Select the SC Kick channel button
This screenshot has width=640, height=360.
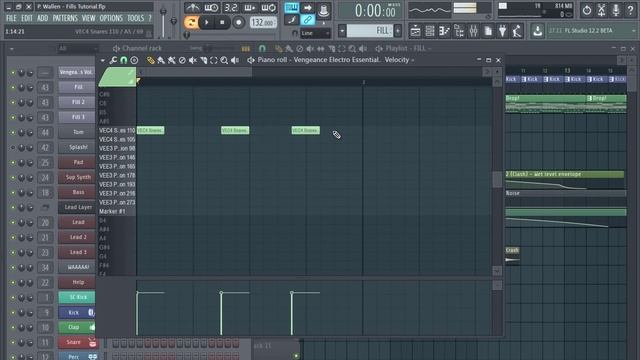[x=77, y=297]
